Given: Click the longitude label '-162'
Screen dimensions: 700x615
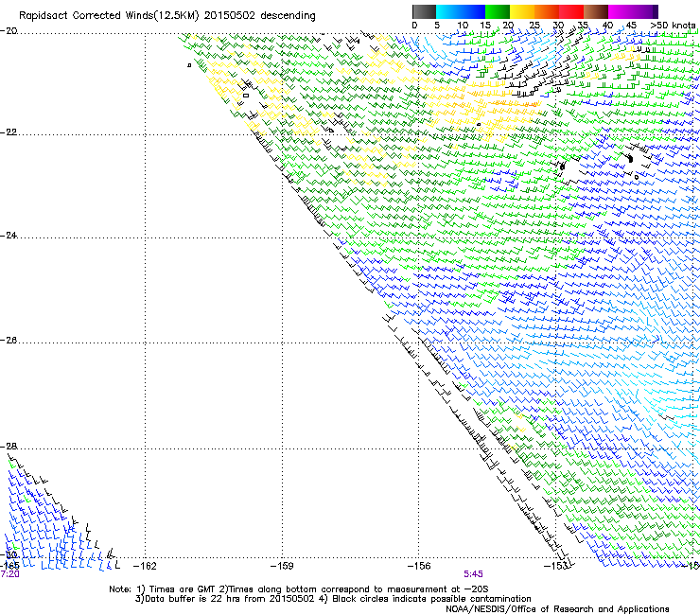Looking at the screenshot, I should click(x=145, y=566).
